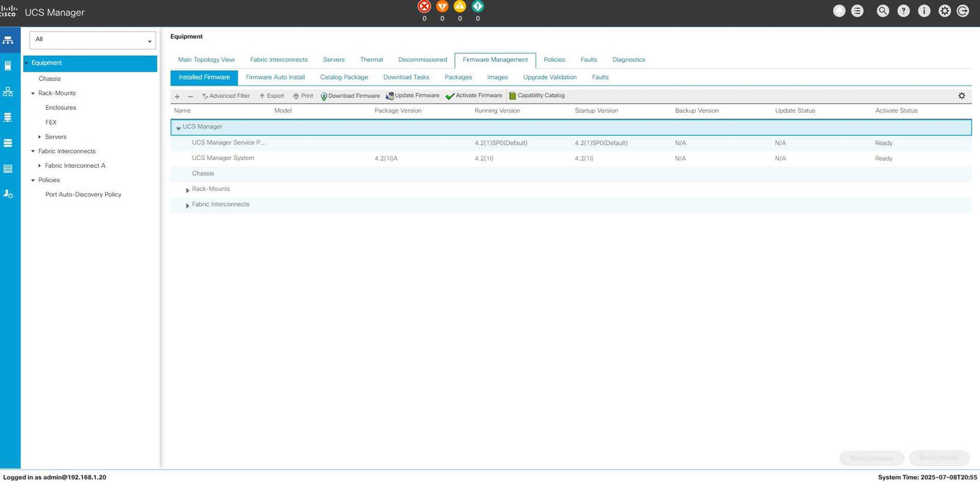Image resolution: width=980 pixels, height=483 pixels.
Task: Select the UCS Manager Service Pack row
Action: 571,143
